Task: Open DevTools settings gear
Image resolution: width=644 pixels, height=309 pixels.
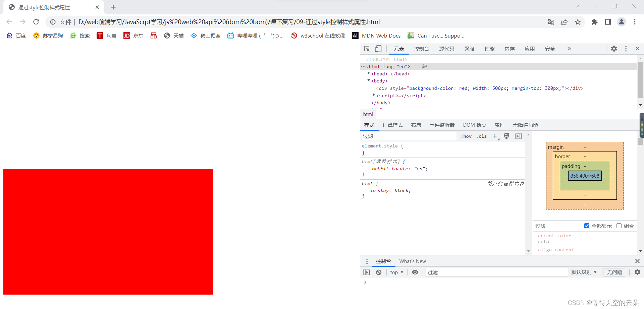Action: click(x=614, y=49)
